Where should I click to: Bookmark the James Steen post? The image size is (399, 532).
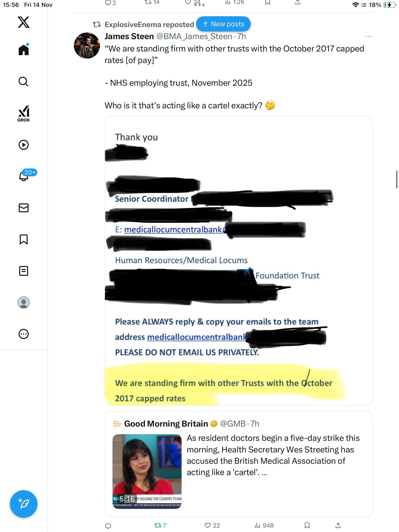(307, 526)
